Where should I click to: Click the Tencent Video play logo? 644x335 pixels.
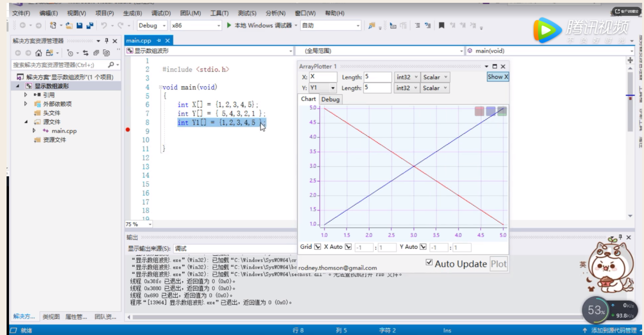point(547,31)
